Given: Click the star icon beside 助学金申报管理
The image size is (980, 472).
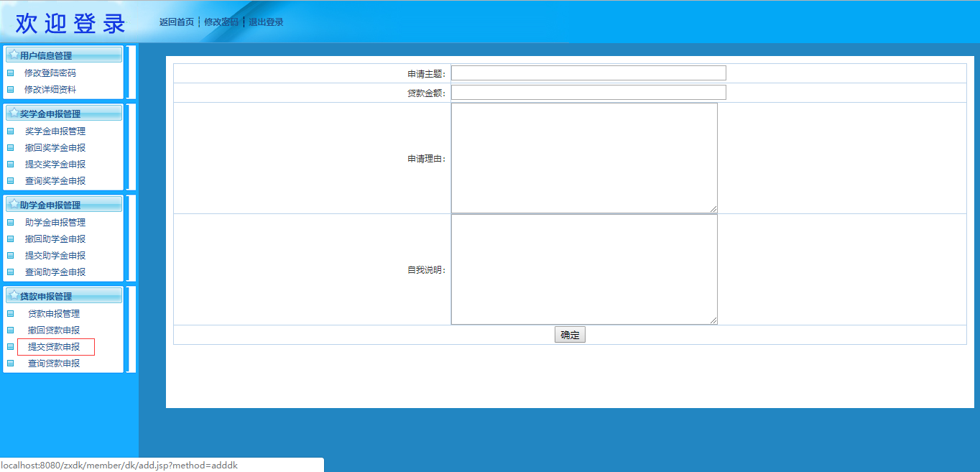Looking at the screenshot, I should (x=14, y=204).
